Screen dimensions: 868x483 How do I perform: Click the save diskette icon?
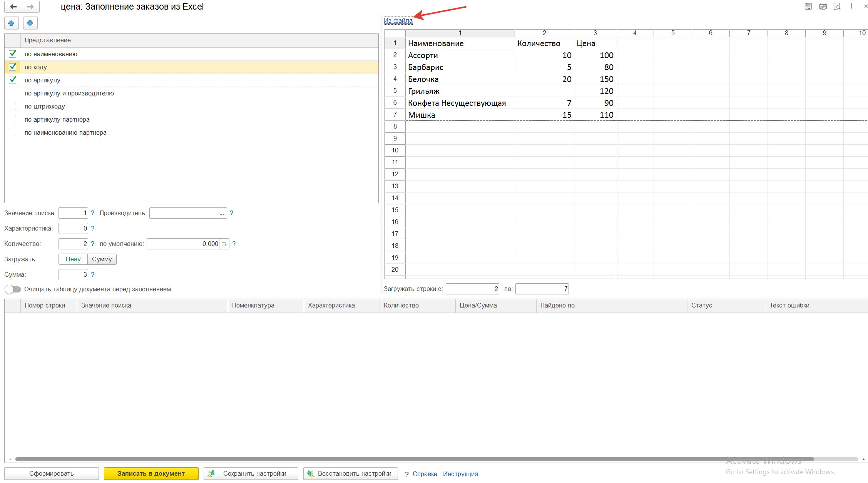click(808, 6)
